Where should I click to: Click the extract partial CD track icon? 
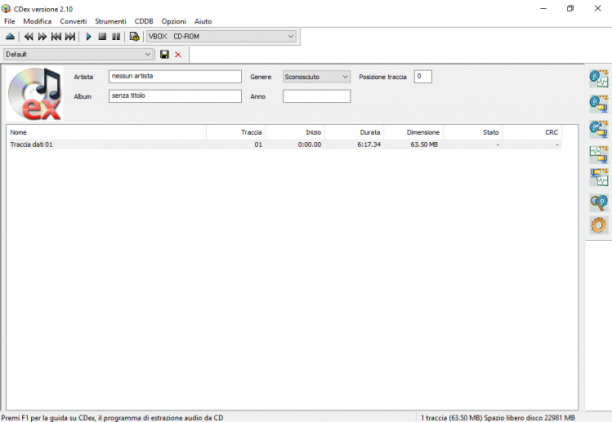point(599,129)
